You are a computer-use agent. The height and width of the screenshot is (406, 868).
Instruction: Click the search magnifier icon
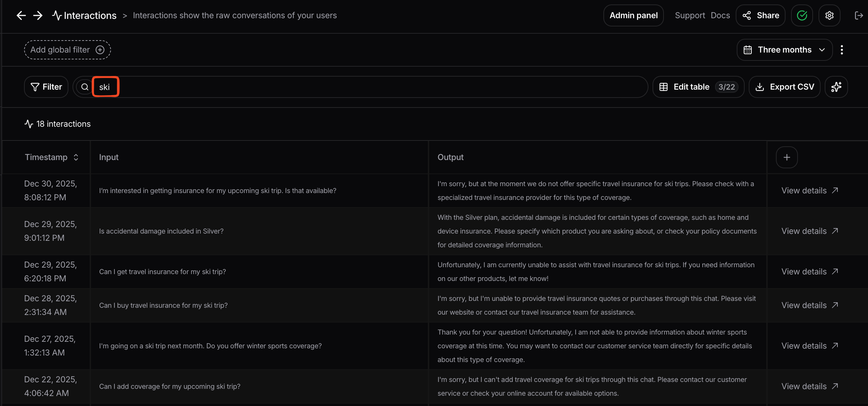pos(85,87)
